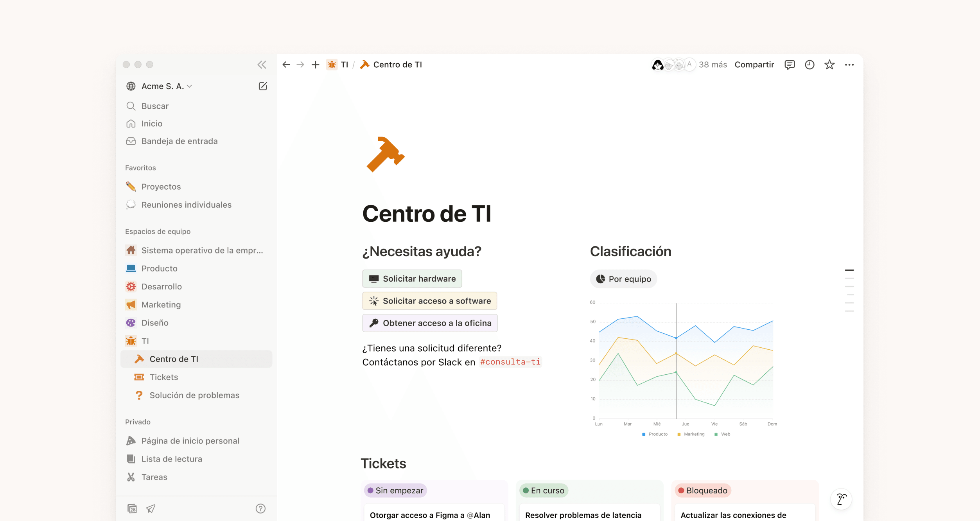
Task: Open Bandeja de entrada
Action: coord(196,141)
